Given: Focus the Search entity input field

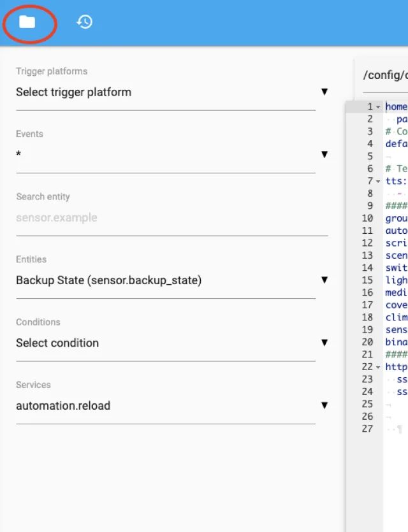Looking at the screenshot, I should (166, 218).
